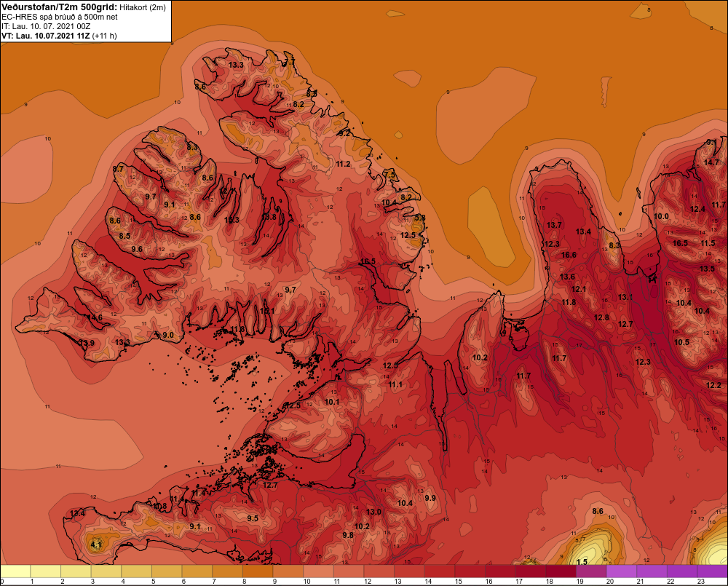Click the 11.5 temperature value
This screenshot has height=586, width=728.
click(x=708, y=243)
